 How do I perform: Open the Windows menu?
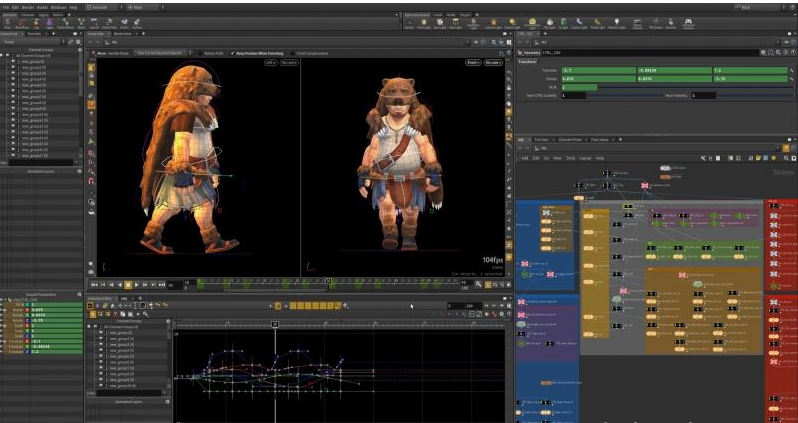click(59, 8)
